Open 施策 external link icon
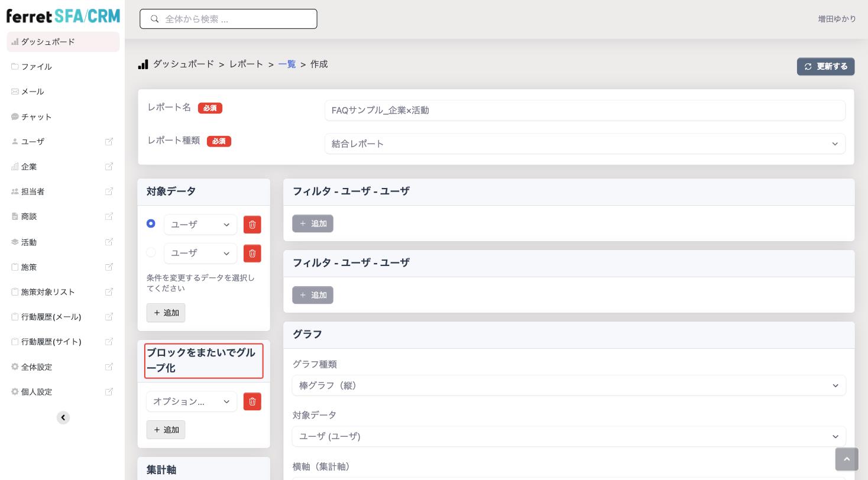This screenshot has width=868, height=480. tap(109, 267)
